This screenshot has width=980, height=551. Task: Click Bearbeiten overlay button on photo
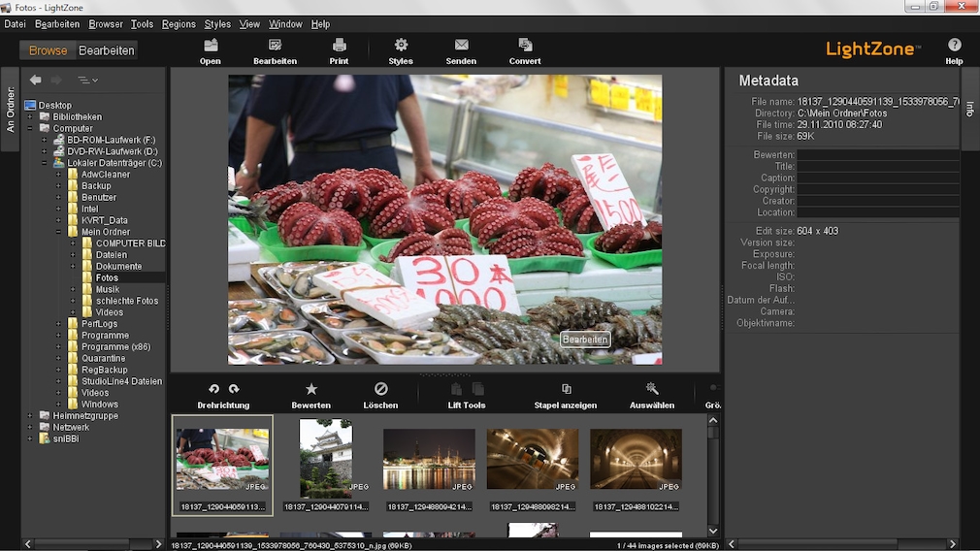coord(585,340)
